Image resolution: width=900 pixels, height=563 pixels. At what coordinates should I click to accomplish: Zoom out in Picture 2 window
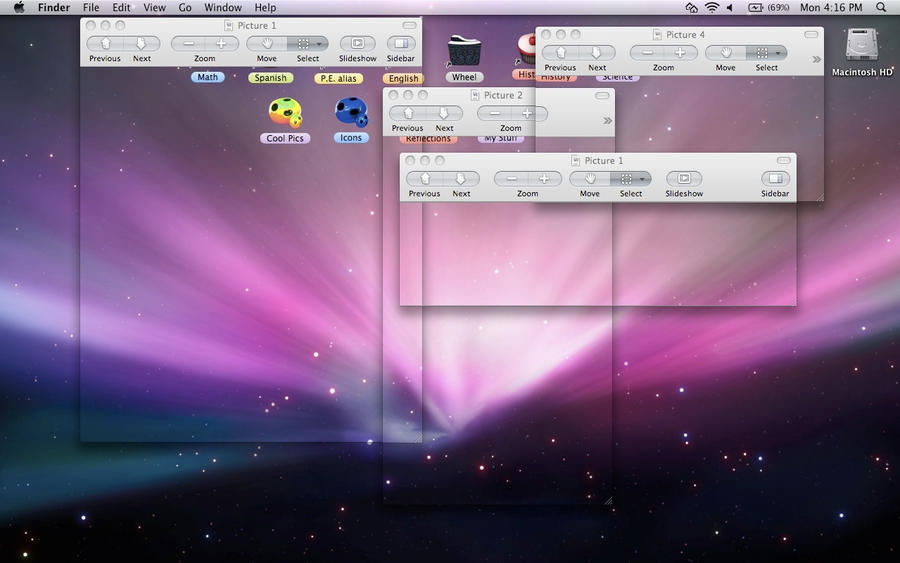[494, 114]
